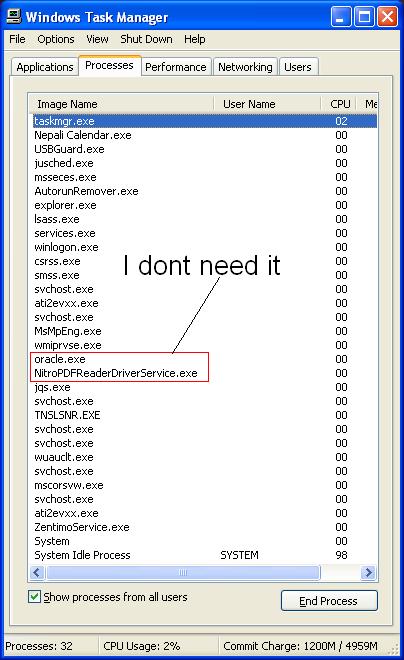Click the Task Manager title bar icon
Image resolution: width=404 pixels, height=660 pixels.
click(x=13, y=17)
